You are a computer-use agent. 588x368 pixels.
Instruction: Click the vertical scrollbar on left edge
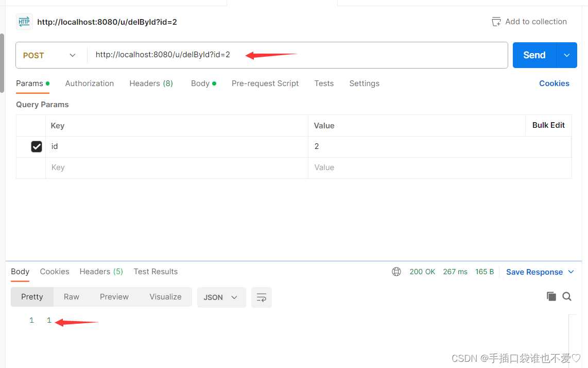(2, 63)
